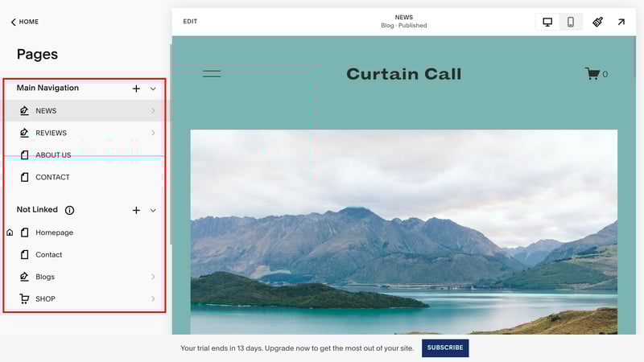Add a page to Not Linked

click(136, 210)
